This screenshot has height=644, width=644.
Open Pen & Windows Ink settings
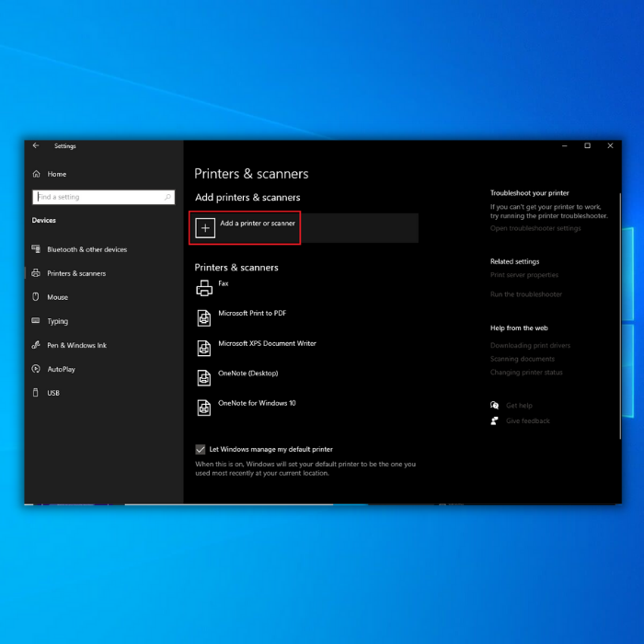[x=76, y=345]
